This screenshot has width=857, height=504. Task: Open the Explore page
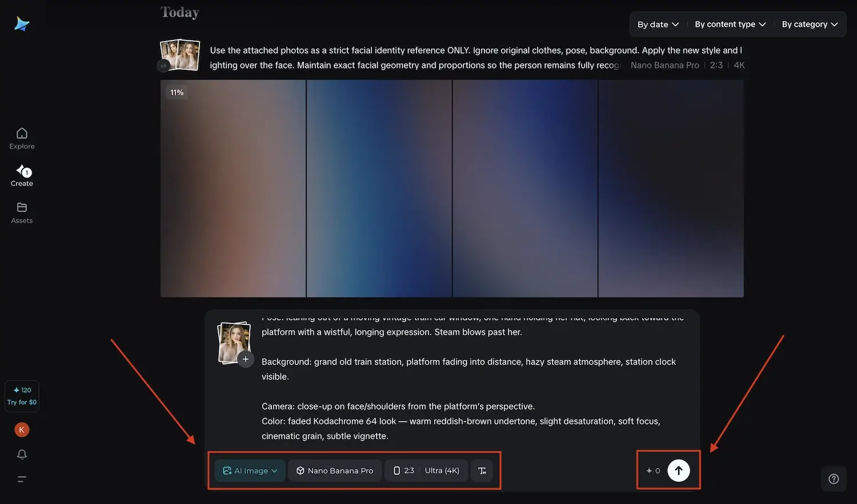click(x=22, y=139)
